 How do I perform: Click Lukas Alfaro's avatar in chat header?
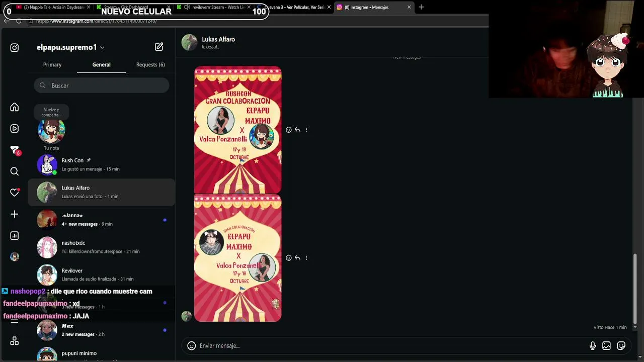(190, 42)
